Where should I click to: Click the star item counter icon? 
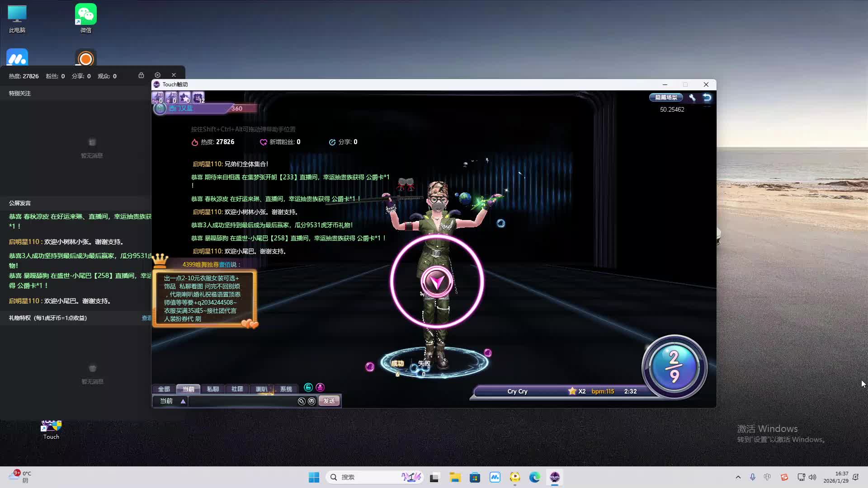184,98
